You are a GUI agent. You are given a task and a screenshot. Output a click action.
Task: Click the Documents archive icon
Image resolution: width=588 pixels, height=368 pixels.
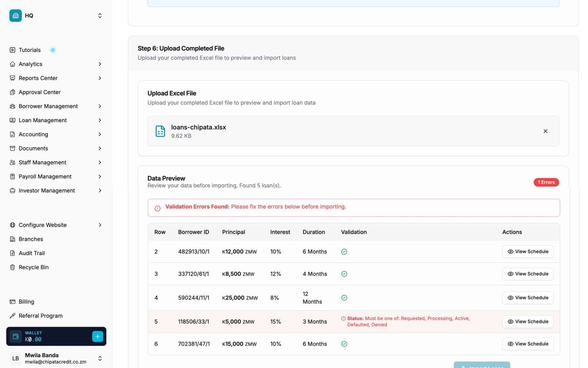12,148
